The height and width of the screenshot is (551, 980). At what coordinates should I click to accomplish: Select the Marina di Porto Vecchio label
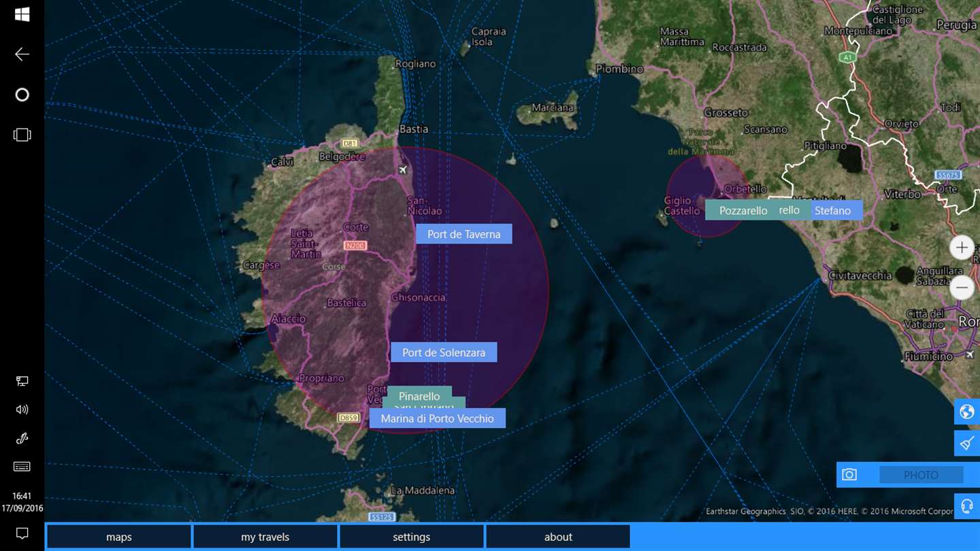click(438, 418)
